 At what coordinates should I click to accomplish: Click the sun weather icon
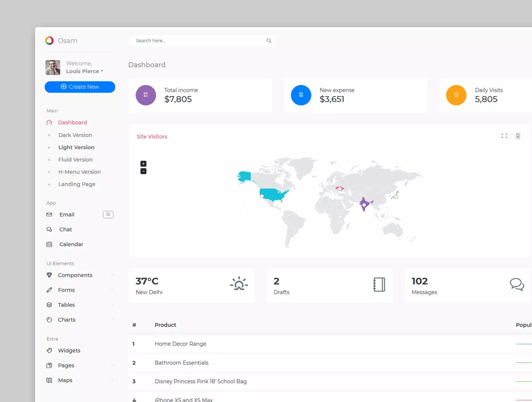click(239, 284)
